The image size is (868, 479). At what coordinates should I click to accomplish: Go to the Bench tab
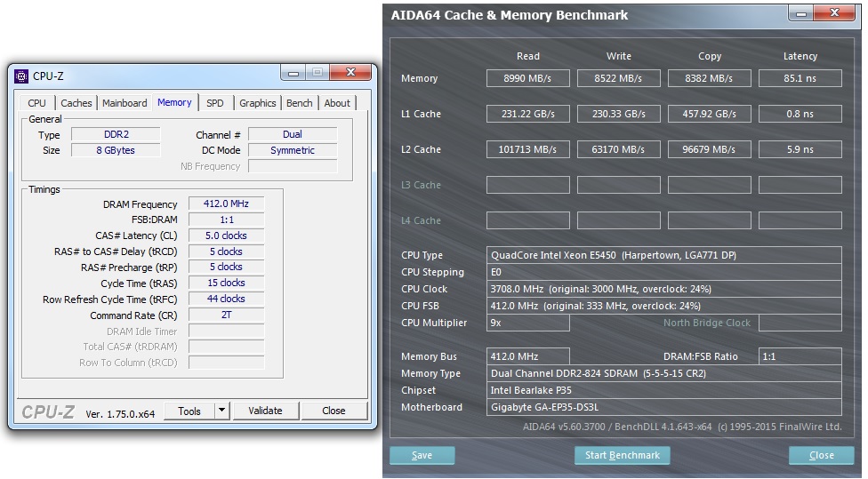coord(300,103)
